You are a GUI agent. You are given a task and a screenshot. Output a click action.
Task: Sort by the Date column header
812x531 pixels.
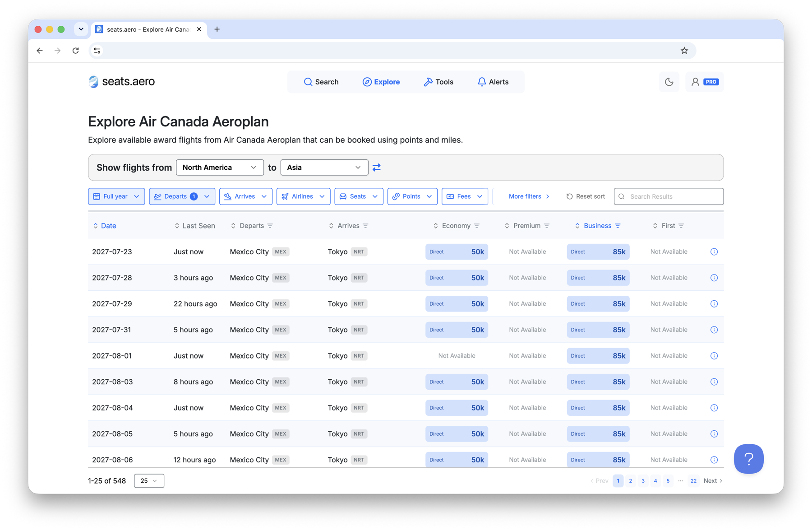[x=105, y=226]
